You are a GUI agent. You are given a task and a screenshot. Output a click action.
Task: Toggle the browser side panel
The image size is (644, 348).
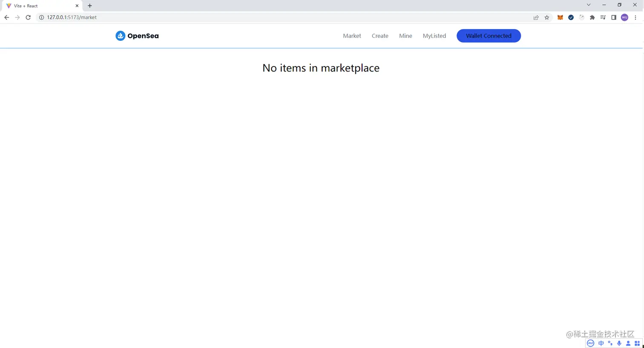(614, 17)
